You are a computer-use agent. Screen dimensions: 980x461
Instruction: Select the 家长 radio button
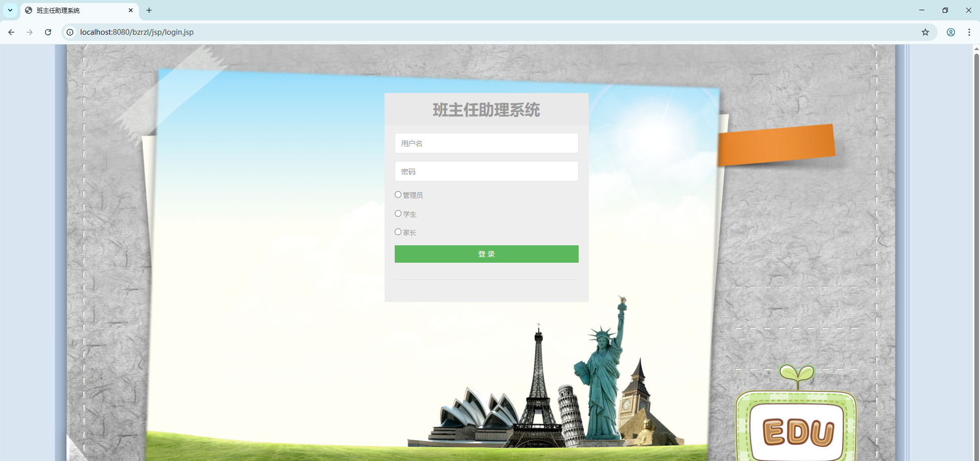point(398,232)
